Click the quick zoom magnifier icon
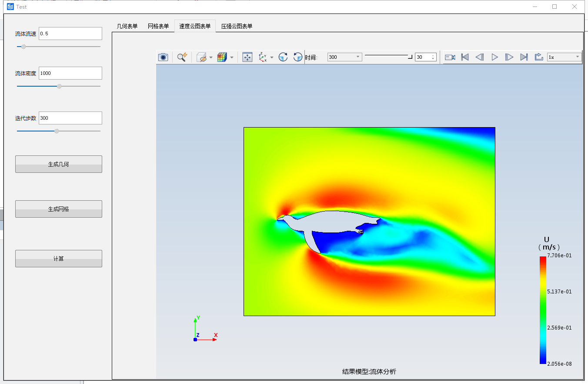This screenshot has width=588, height=384. click(182, 57)
